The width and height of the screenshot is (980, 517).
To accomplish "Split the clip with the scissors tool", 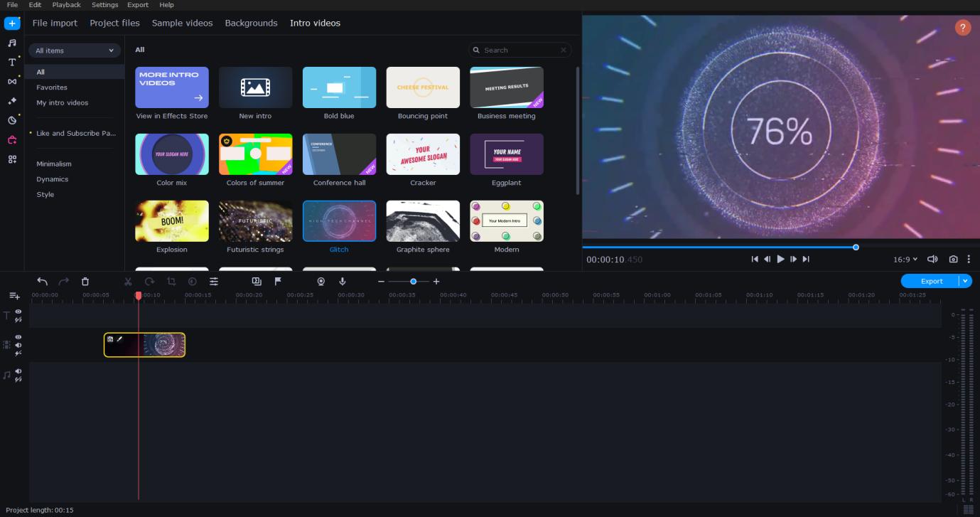I will pyautogui.click(x=128, y=282).
